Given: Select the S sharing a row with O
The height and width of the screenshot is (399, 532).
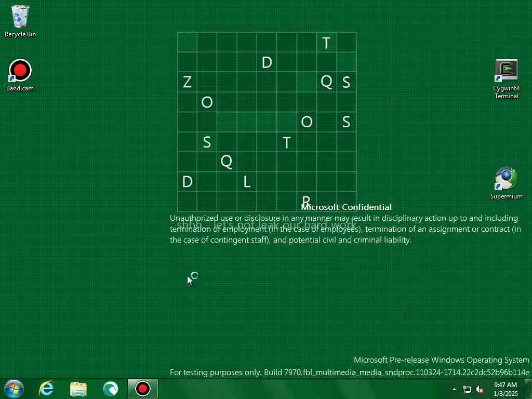Looking at the screenshot, I should point(346,122).
